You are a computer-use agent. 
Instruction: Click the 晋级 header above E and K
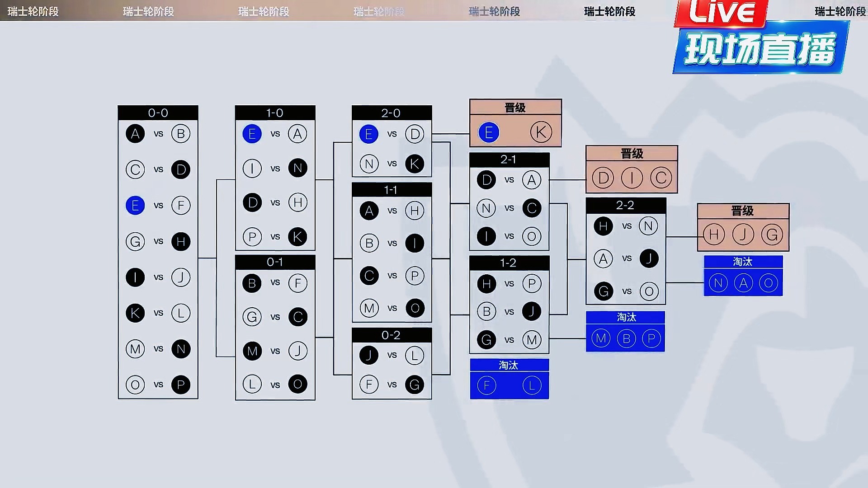point(515,108)
